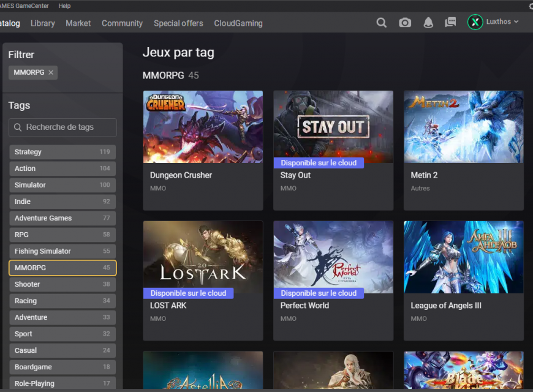Open the Blade game thumbnail at bottom
Image resolution: width=533 pixels, height=392 pixels.
464,370
